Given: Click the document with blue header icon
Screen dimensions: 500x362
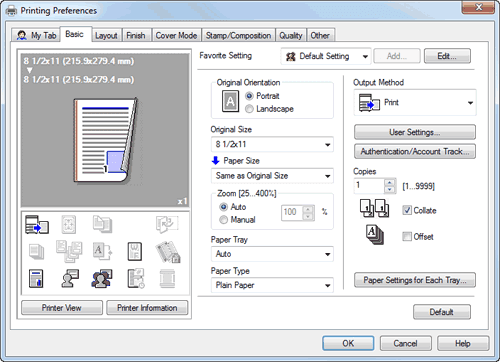Looking at the screenshot, I should (x=36, y=278).
